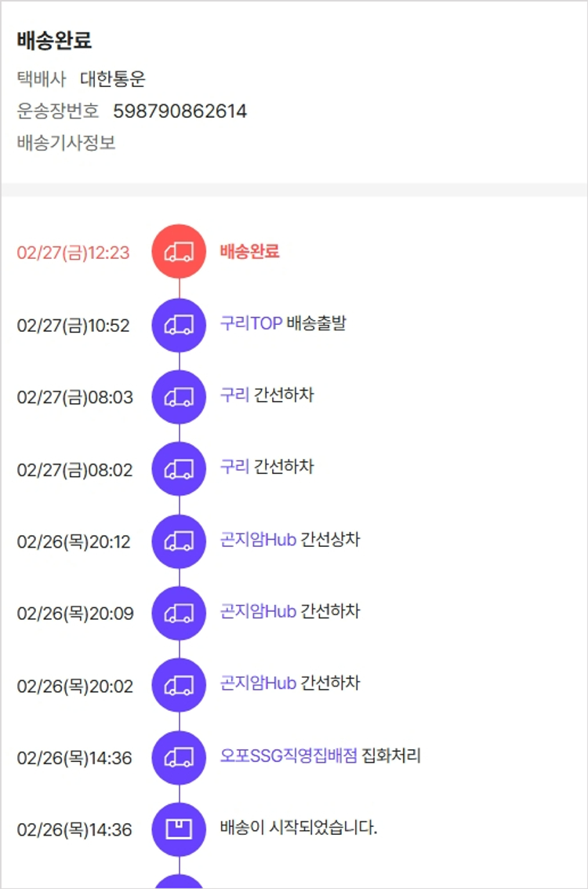Click tracking number 598790862614
This screenshot has width=588, height=889.
point(180,111)
